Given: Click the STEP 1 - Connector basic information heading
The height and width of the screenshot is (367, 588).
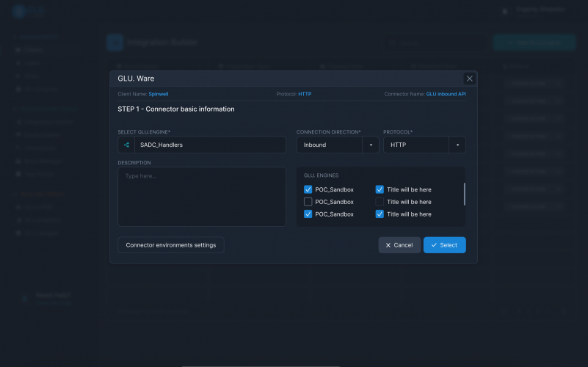Looking at the screenshot, I should 176,109.
